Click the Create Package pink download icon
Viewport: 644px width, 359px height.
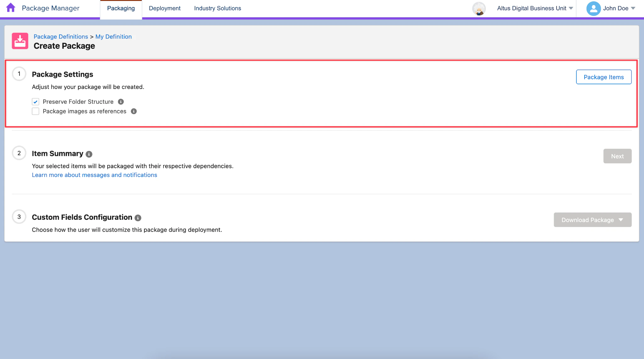pos(20,41)
